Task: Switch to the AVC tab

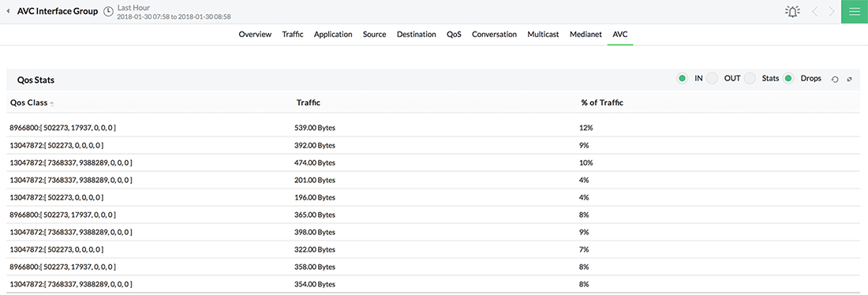Action: (x=620, y=35)
